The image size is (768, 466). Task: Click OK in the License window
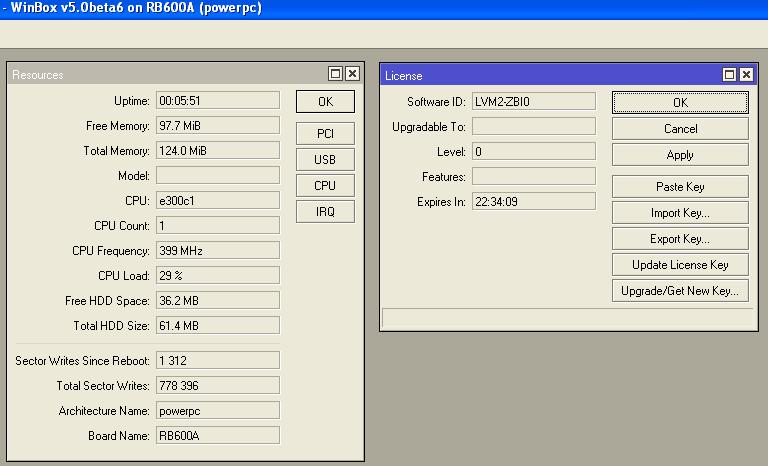coord(680,102)
